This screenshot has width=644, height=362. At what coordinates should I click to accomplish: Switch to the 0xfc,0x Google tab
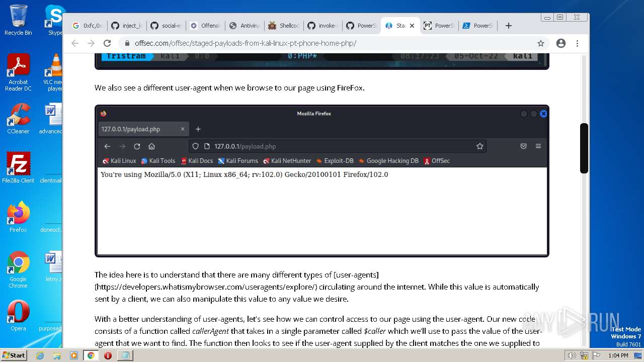point(87,26)
